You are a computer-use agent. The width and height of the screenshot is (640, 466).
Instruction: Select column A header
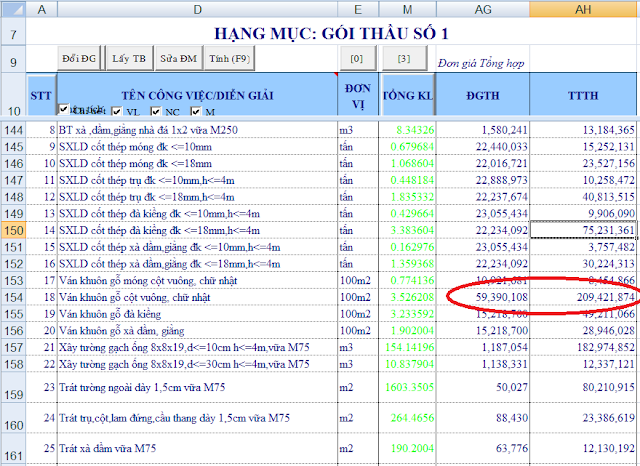42,9
